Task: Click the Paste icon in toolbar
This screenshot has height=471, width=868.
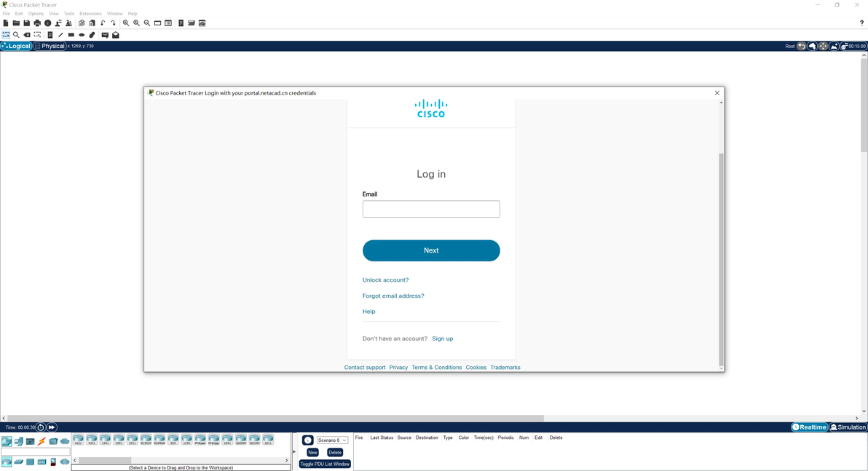Action: click(92, 23)
